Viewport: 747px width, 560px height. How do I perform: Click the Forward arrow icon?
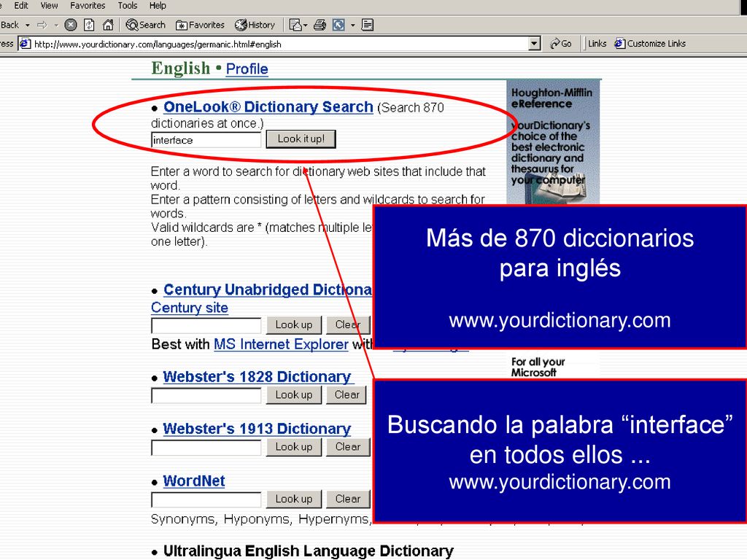point(42,25)
